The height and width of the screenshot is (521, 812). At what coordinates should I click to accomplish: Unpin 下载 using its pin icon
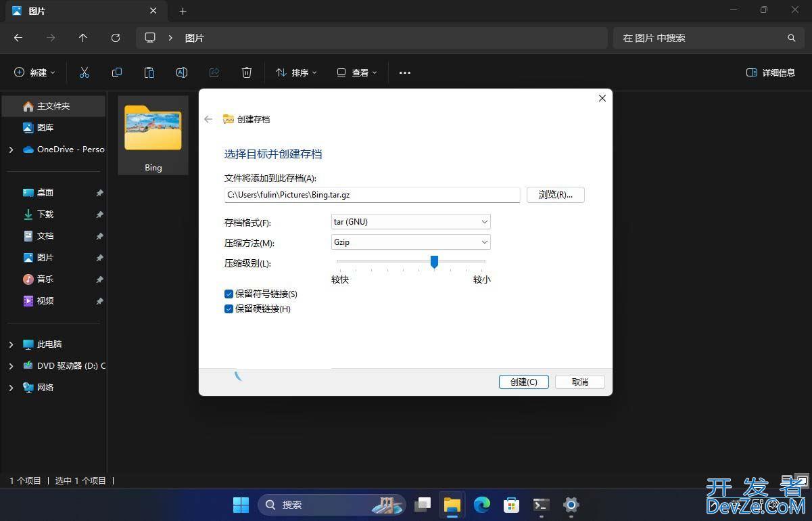pos(99,214)
